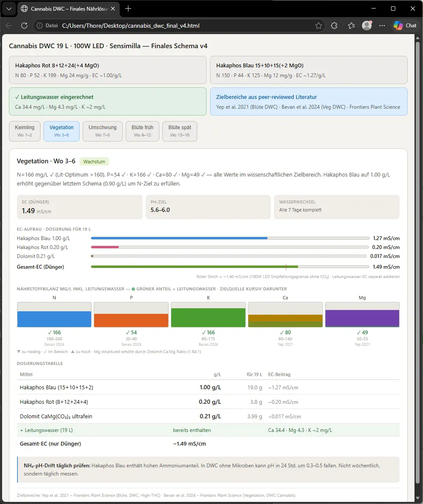Expand the tab list chevron dropdown
The height and width of the screenshot is (504, 423).
pos(9,9)
